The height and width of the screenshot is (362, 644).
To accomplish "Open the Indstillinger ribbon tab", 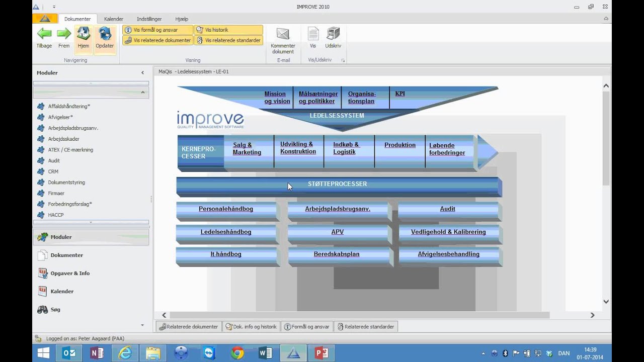I will point(149,19).
